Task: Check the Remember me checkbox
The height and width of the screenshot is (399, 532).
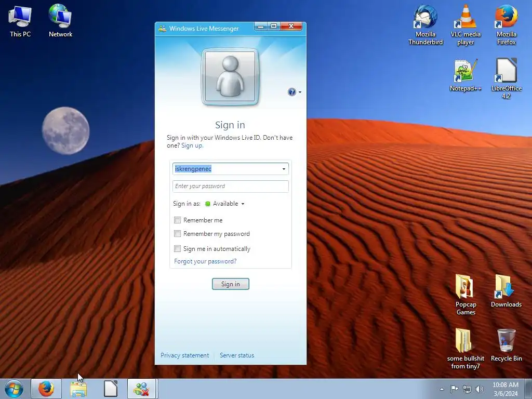Action: (x=177, y=220)
